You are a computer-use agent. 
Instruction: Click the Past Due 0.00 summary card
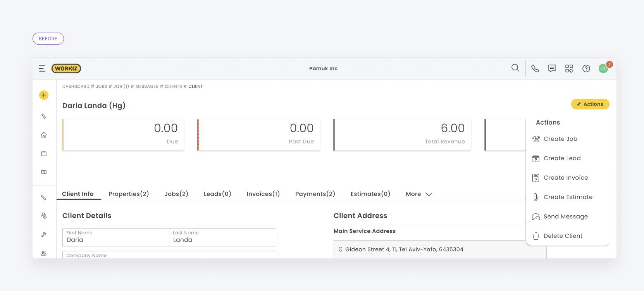(x=259, y=135)
